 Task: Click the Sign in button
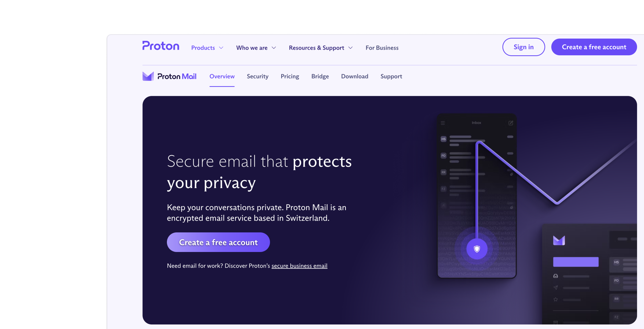(524, 47)
